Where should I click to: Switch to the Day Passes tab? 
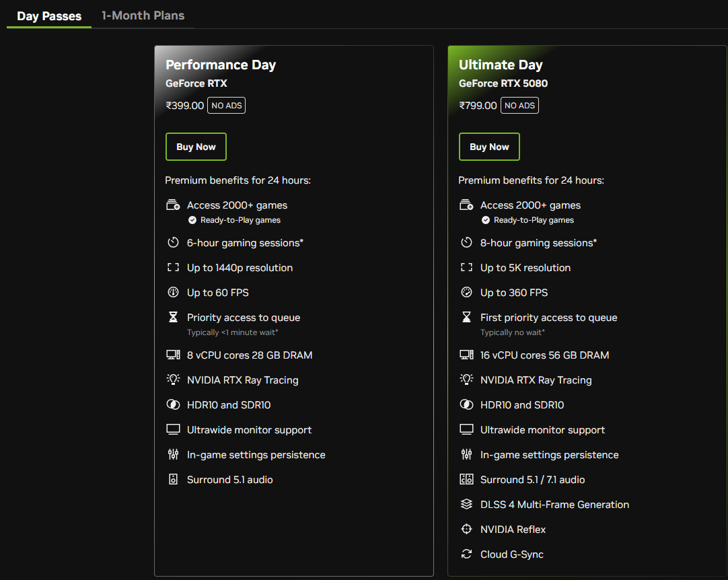coord(49,15)
